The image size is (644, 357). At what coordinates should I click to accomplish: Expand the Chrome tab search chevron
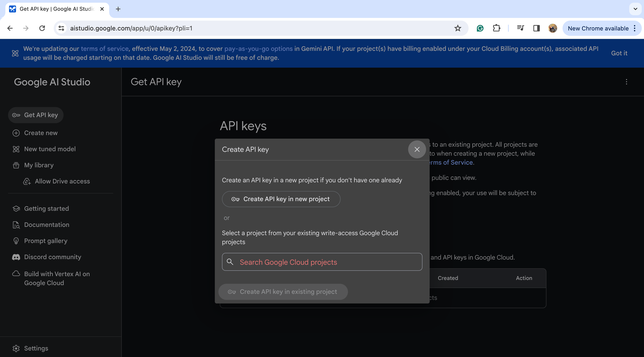[x=635, y=9]
